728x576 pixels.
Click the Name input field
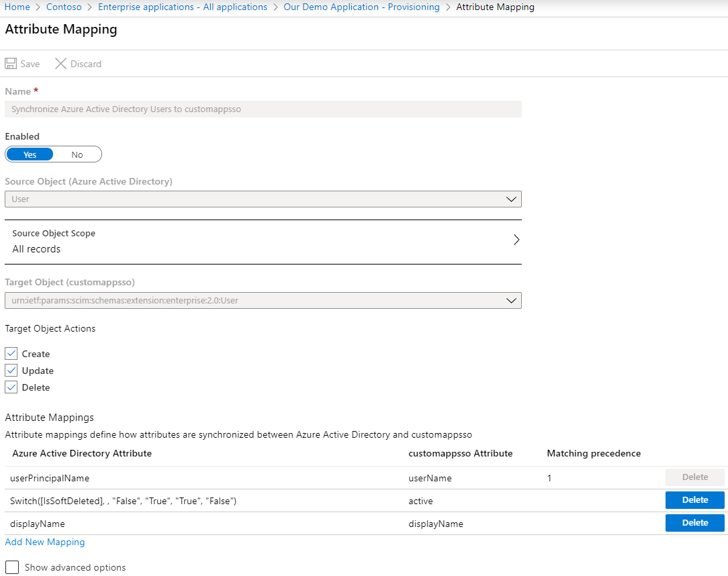(x=263, y=109)
